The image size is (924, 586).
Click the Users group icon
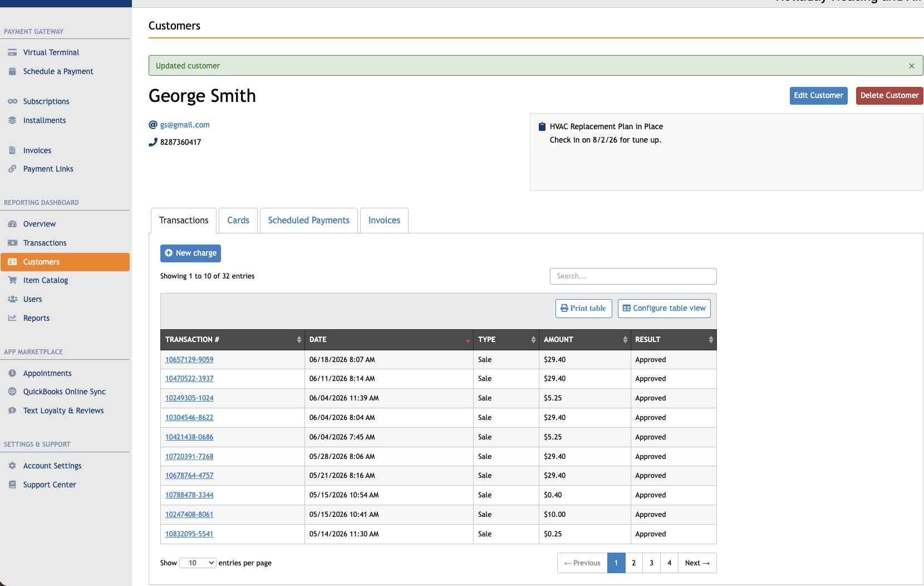[x=12, y=299]
